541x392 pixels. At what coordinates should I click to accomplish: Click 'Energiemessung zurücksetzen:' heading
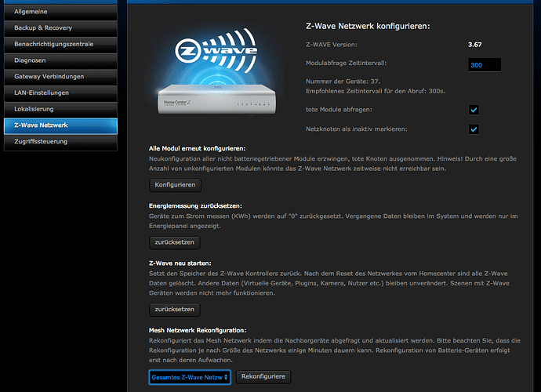[x=195, y=206]
